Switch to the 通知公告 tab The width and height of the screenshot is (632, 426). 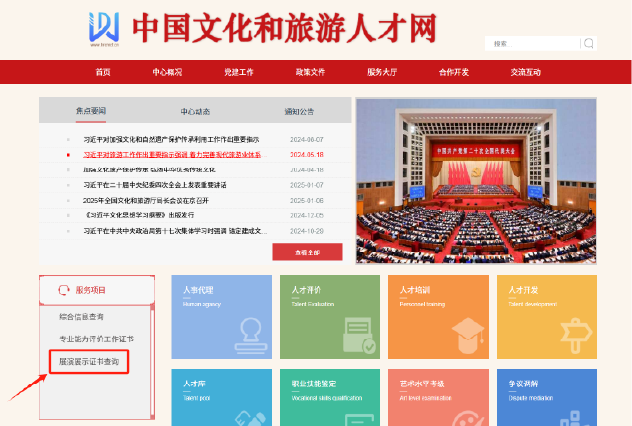(299, 112)
